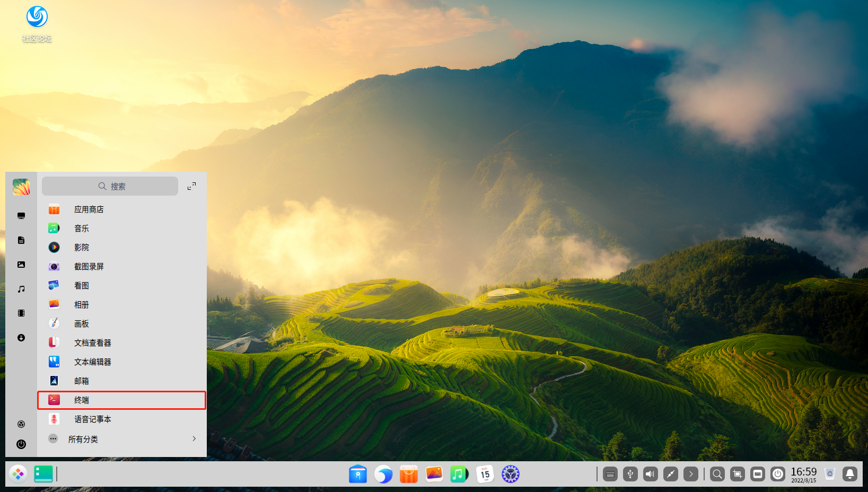Screen dimensions: 868x492
Task: Open the 应用商店 app from the launcher list
Action: (x=121, y=209)
